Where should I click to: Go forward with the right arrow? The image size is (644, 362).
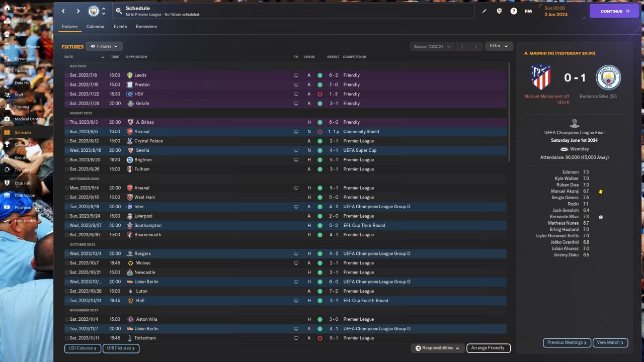(x=78, y=11)
